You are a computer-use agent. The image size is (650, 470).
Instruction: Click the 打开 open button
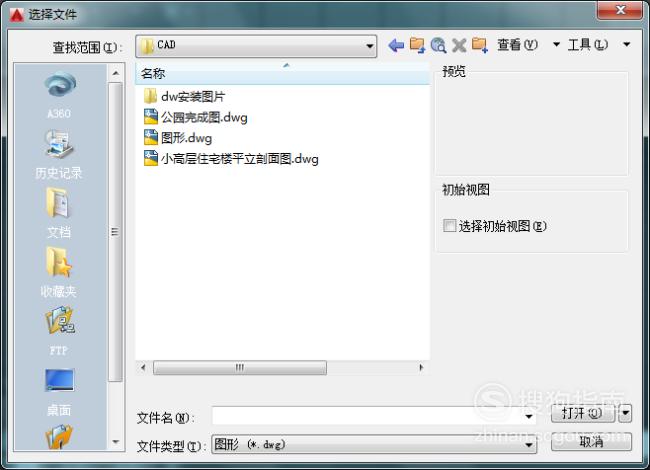pos(582,413)
